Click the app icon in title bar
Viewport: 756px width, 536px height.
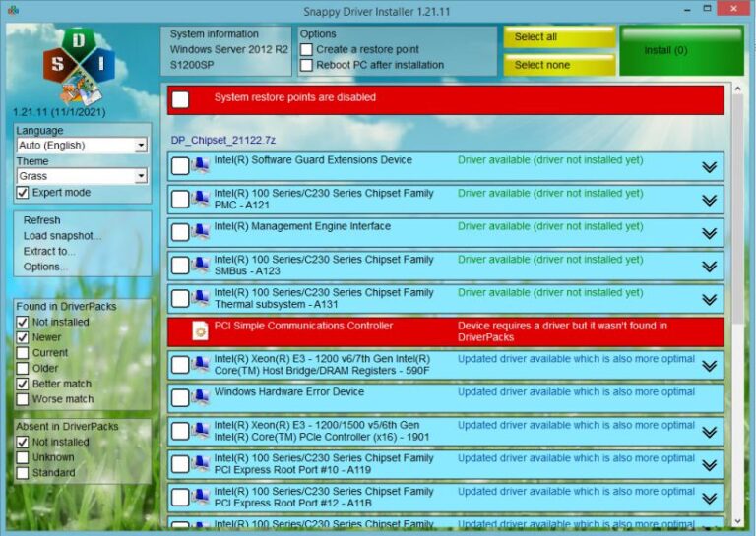13,10
